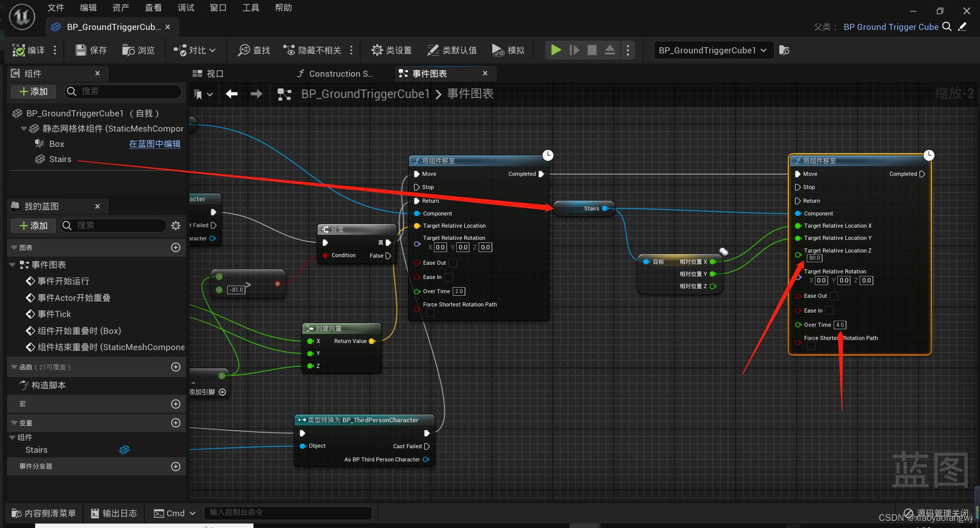Viewport: 980px width, 528px height.
Task: Collapse the Static Mesh Component tree row
Action: tap(24, 129)
